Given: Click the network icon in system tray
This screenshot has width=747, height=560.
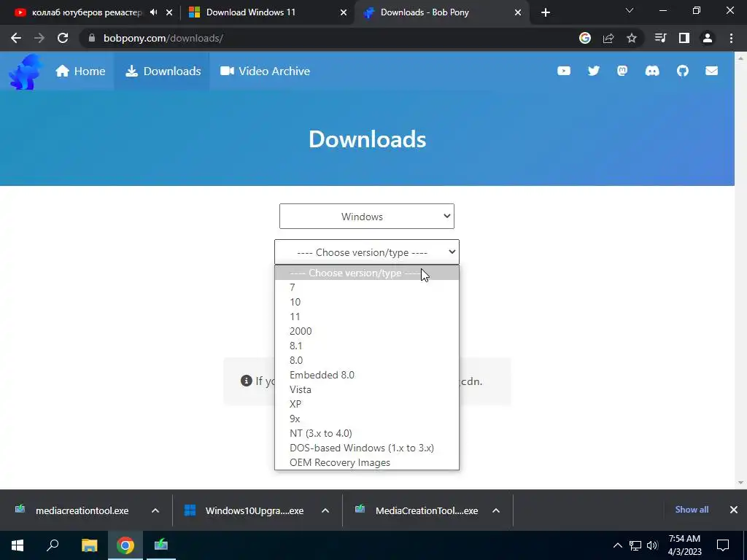Looking at the screenshot, I should [x=635, y=545].
